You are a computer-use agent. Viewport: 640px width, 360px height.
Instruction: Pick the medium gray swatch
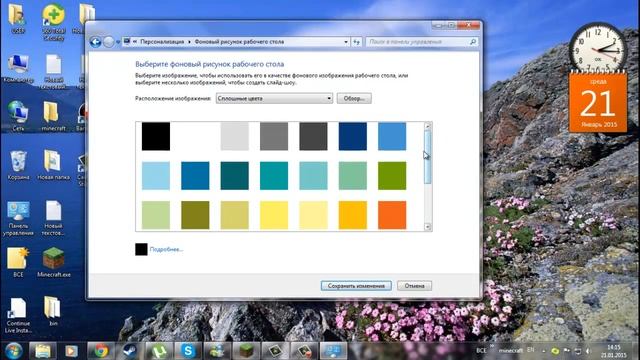tap(274, 136)
